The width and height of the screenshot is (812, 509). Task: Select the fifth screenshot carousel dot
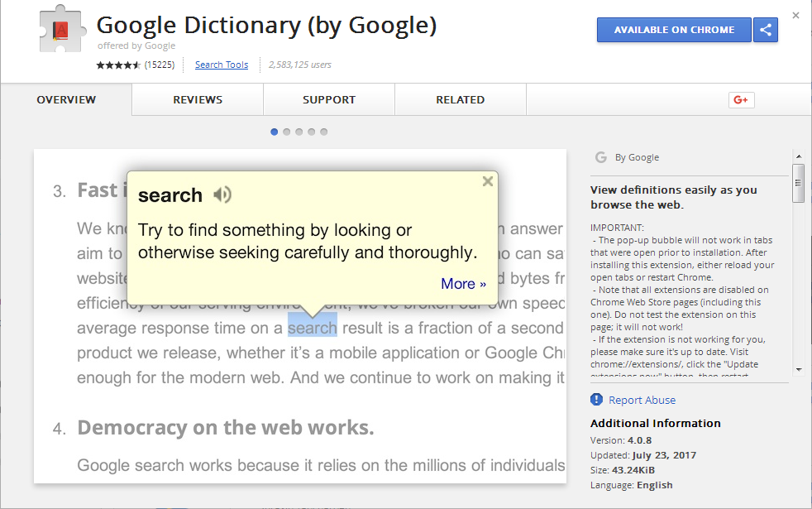[324, 132]
